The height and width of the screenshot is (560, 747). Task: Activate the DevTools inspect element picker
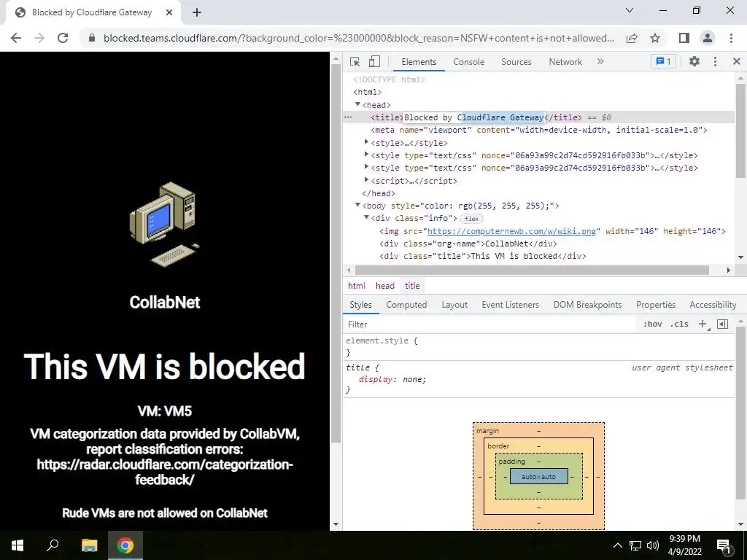pyautogui.click(x=355, y=61)
